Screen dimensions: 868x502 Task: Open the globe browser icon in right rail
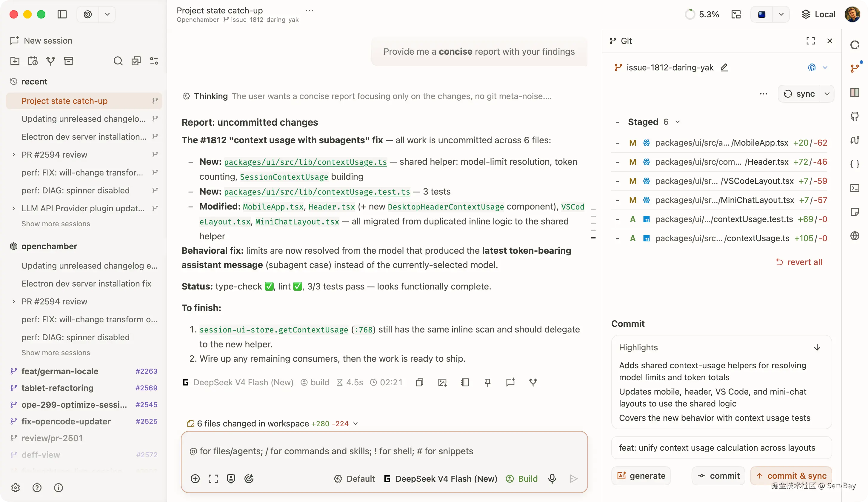tap(855, 236)
